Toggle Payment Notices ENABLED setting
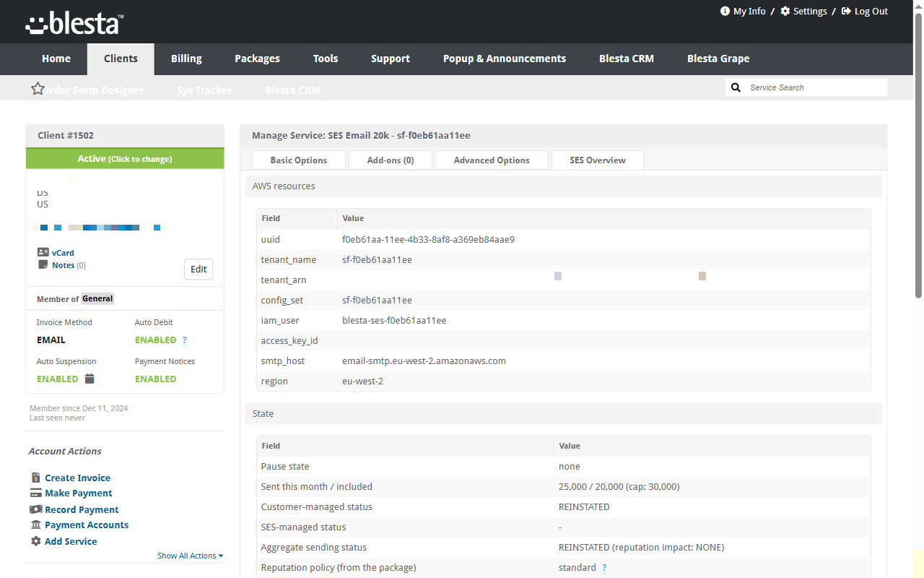This screenshot has height=578, width=924. tap(155, 379)
